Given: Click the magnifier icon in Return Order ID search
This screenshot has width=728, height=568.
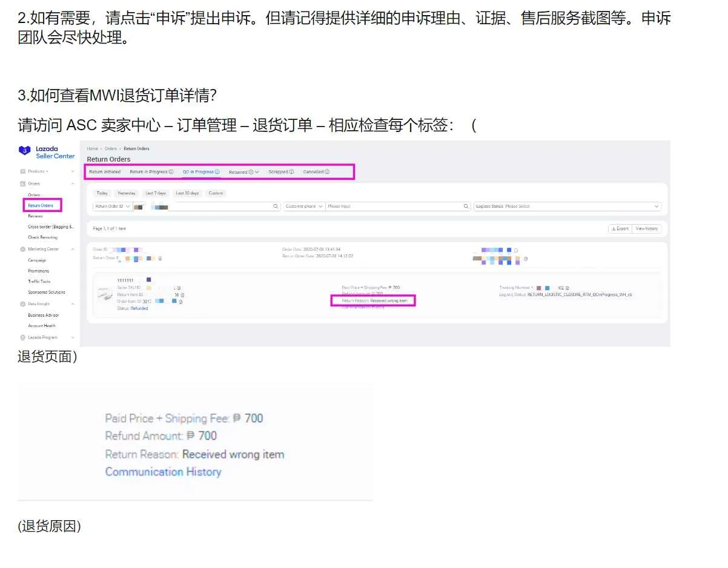Looking at the screenshot, I should [x=276, y=206].
